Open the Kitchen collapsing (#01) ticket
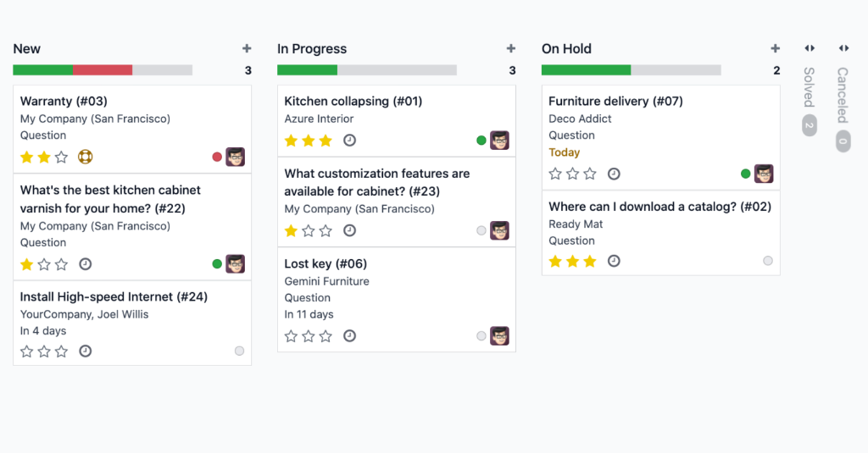This screenshot has height=453, width=868. (x=353, y=102)
